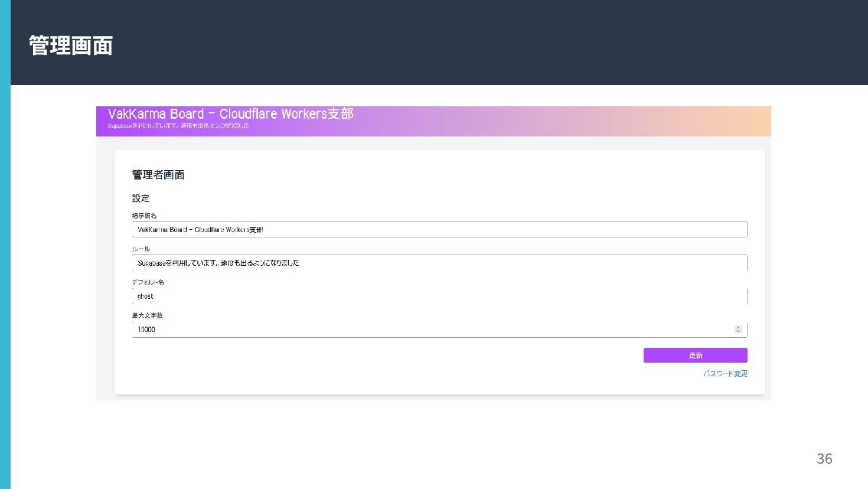Click the ルール label text
868x489 pixels.
click(x=141, y=249)
